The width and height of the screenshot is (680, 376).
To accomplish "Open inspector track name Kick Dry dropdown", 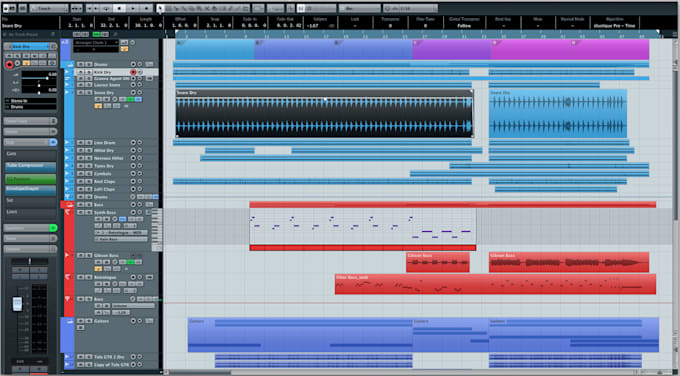I will coord(30,46).
